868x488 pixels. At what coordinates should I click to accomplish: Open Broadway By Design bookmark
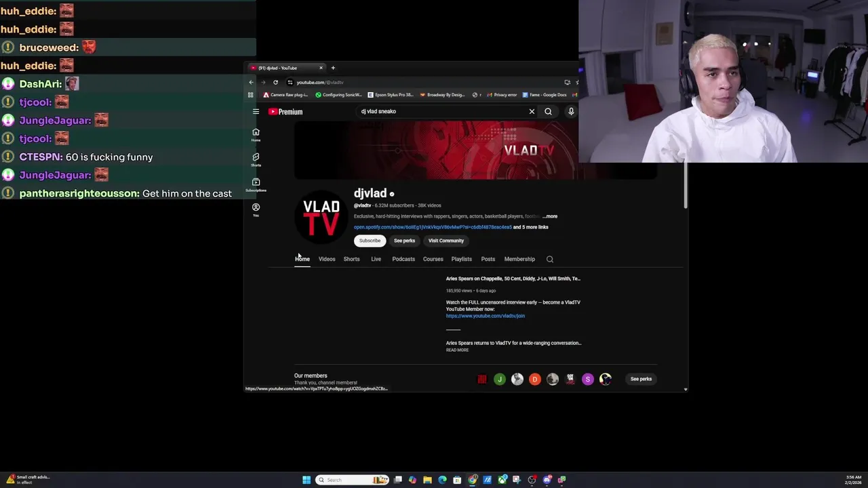click(x=443, y=95)
